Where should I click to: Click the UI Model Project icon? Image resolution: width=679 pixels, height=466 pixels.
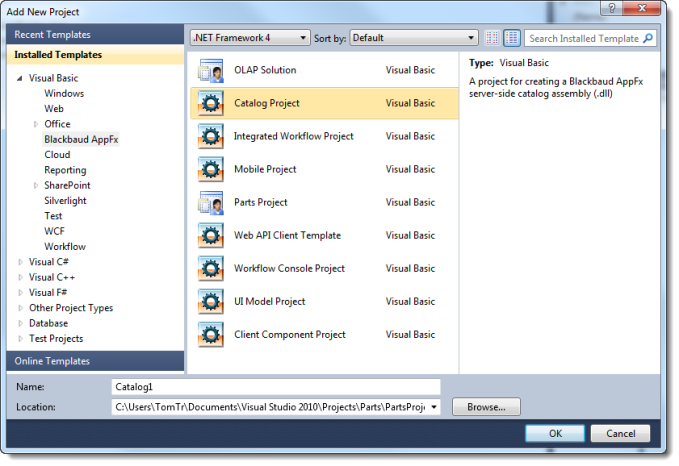(x=211, y=301)
